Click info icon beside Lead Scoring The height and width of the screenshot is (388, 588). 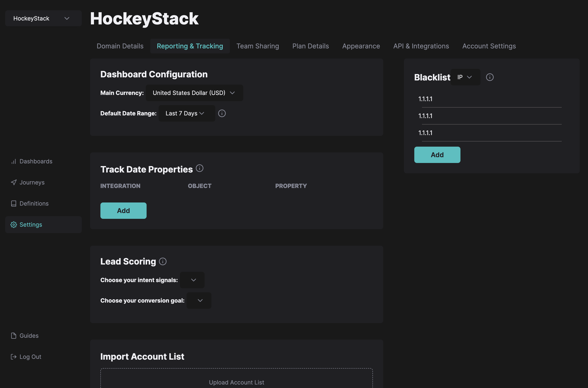[163, 262]
